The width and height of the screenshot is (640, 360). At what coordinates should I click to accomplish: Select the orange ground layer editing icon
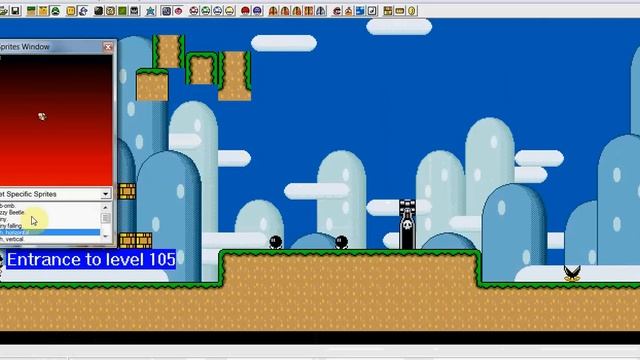[x=43, y=11]
